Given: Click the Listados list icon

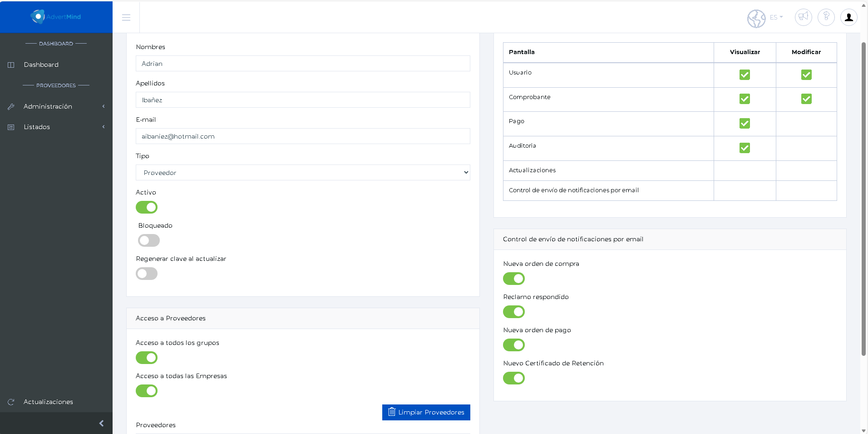Looking at the screenshot, I should click(11, 127).
